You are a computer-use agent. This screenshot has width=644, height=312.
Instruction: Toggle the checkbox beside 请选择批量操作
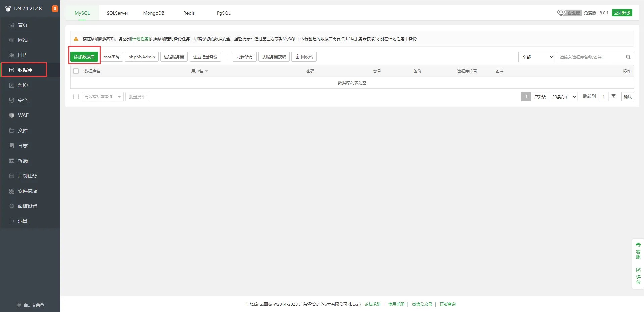pyautogui.click(x=76, y=97)
